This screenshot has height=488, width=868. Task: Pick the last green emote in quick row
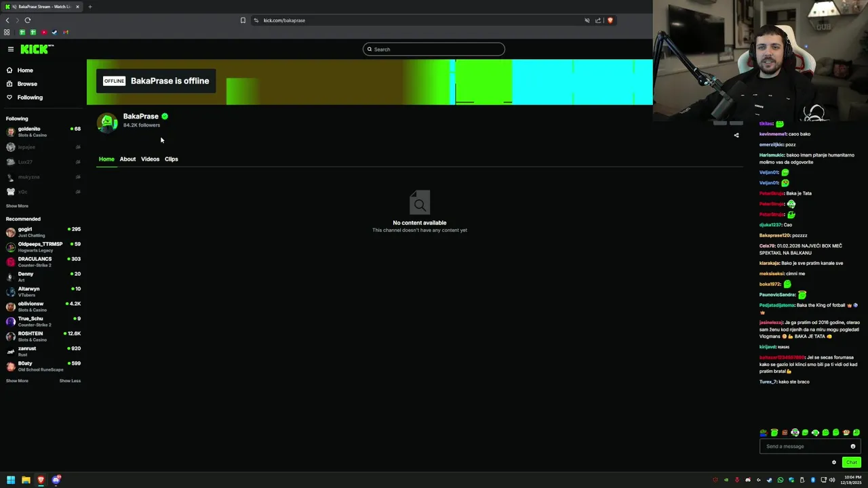856,432
